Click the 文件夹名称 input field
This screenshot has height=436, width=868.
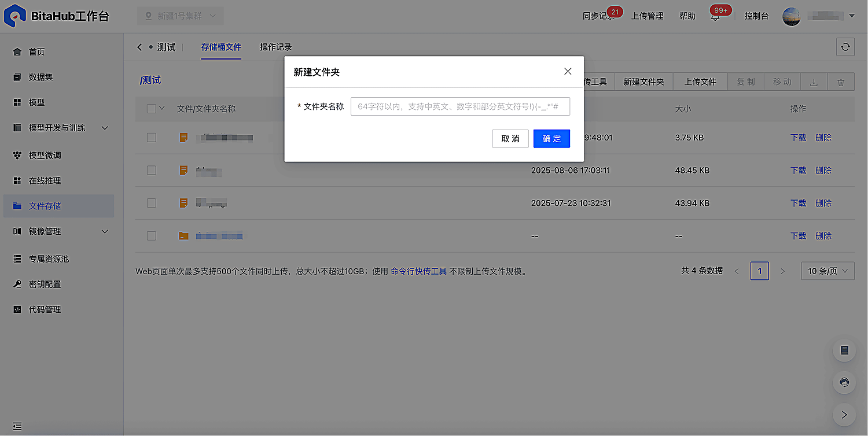460,106
